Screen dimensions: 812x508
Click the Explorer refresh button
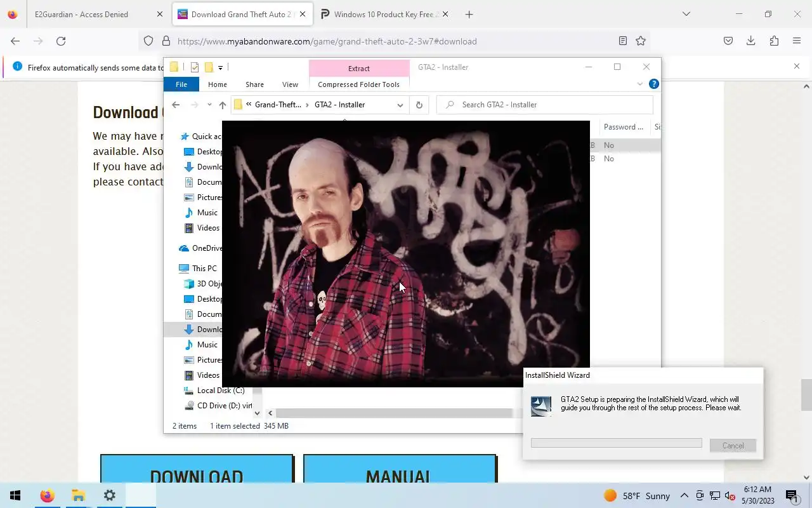[x=419, y=105]
